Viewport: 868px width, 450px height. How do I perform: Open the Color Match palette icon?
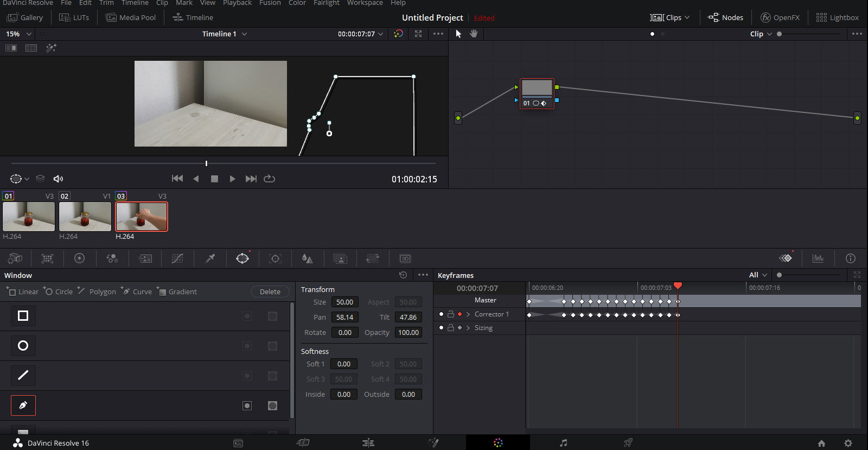48,258
